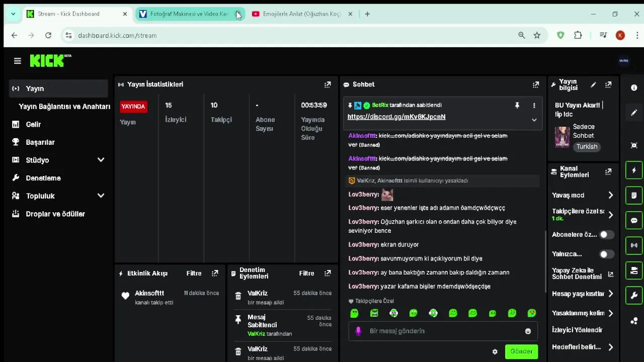The height and width of the screenshot is (362, 644).
Task: Click İzleyici Yönlendir action
Action: tap(577, 330)
